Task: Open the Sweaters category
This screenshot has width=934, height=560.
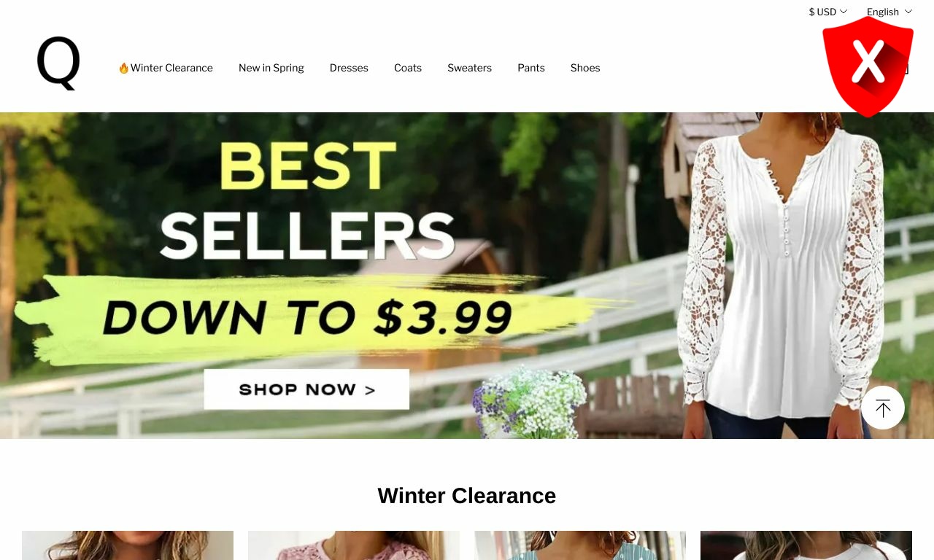Action: [469, 68]
